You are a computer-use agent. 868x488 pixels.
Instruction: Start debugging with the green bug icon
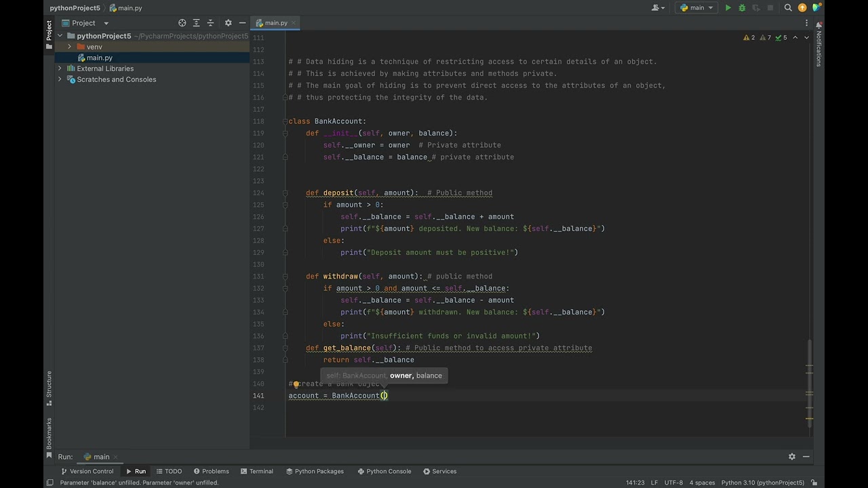click(742, 8)
